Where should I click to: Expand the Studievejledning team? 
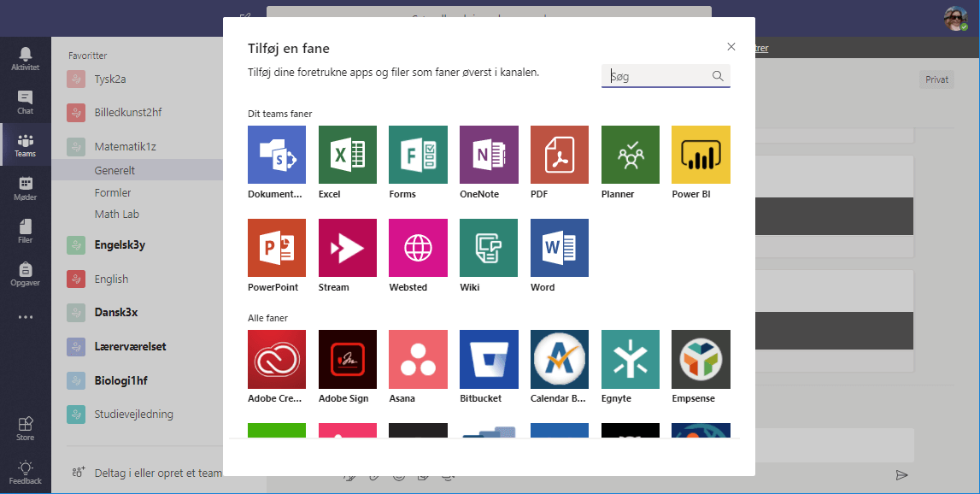coord(134,414)
